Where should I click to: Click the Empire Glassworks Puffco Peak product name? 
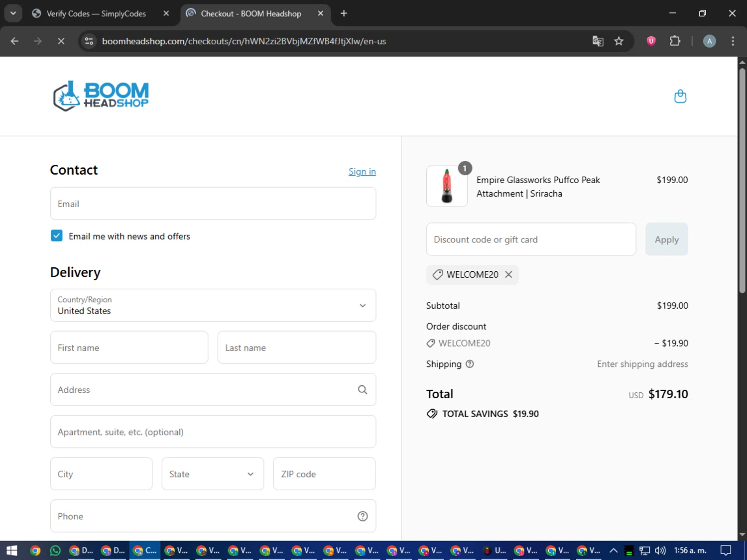coord(538,187)
